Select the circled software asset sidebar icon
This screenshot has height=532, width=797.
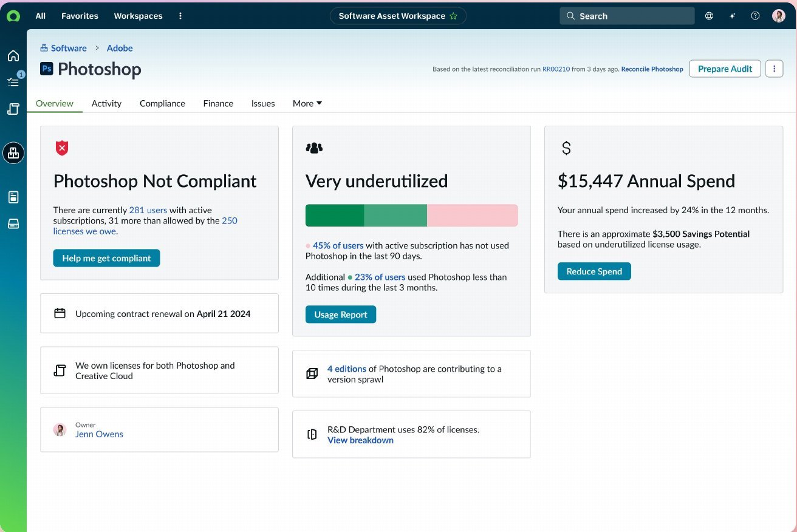click(13, 153)
